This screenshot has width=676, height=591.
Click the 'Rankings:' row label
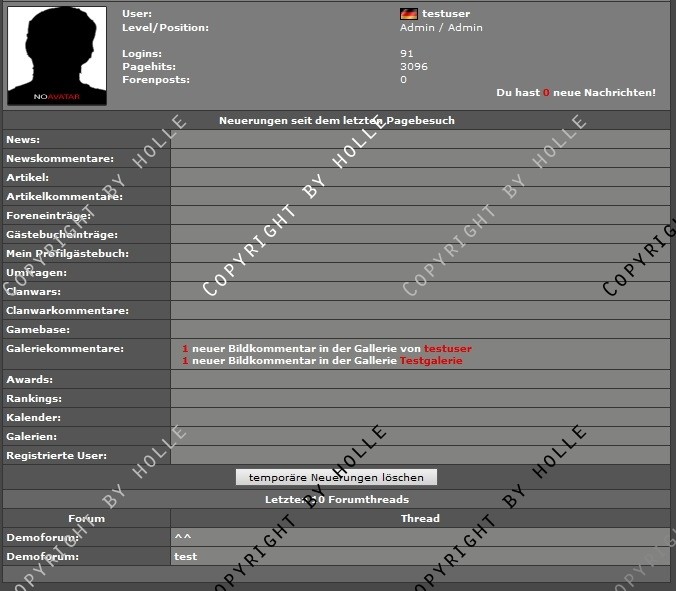click(x=34, y=398)
